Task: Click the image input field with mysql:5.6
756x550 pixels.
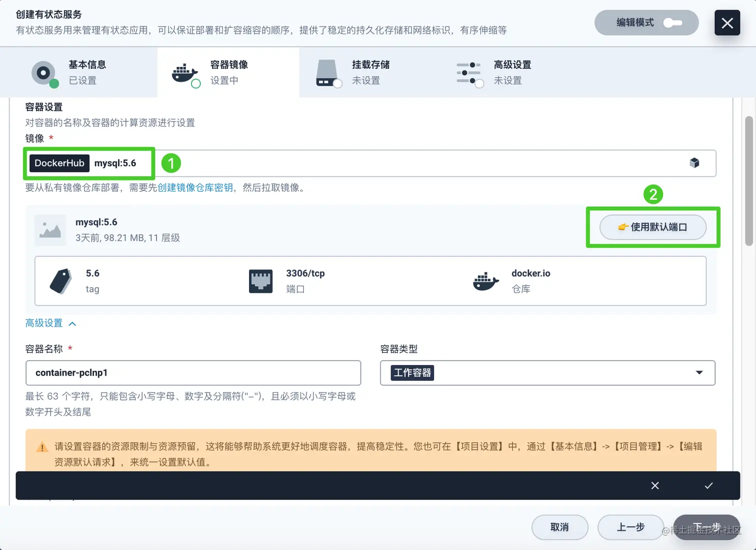Action: tap(370, 163)
